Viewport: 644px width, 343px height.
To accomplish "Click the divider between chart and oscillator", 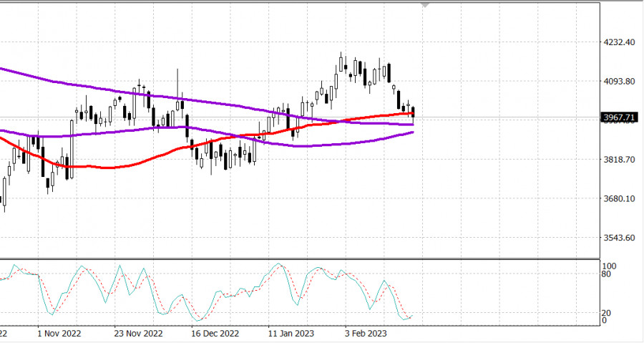I will [x=301, y=259].
